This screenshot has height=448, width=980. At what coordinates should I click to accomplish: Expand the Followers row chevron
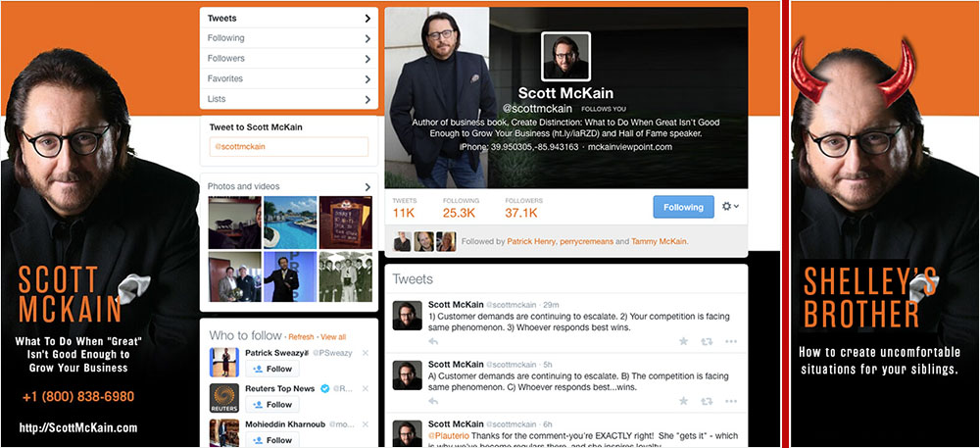pos(367,59)
